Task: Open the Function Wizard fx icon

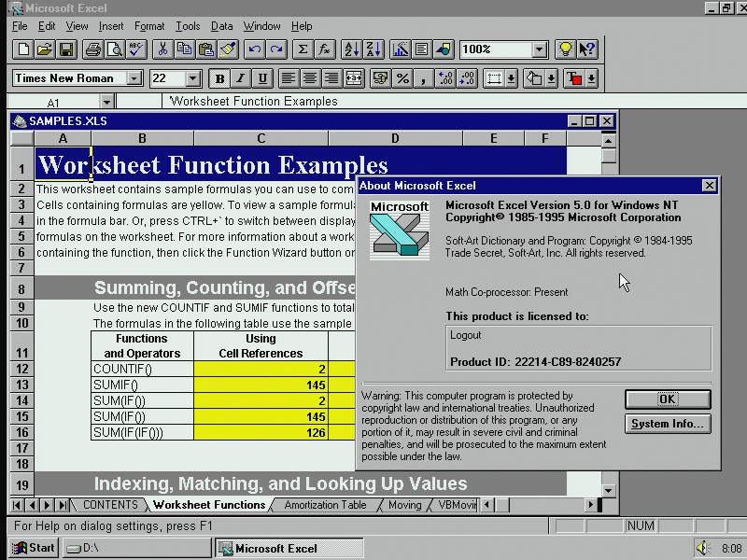Action: [324, 49]
